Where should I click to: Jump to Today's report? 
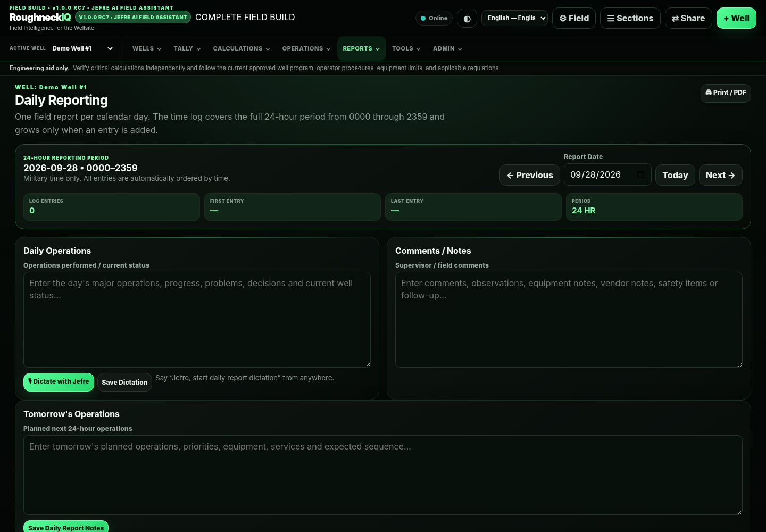point(675,175)
